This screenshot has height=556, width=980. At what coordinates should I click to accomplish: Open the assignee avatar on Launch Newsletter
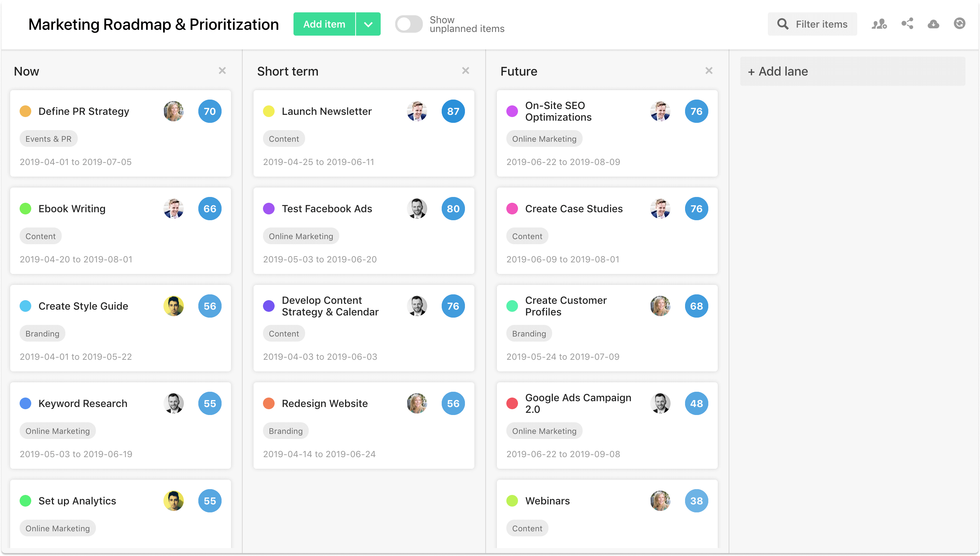click(417, 111)
